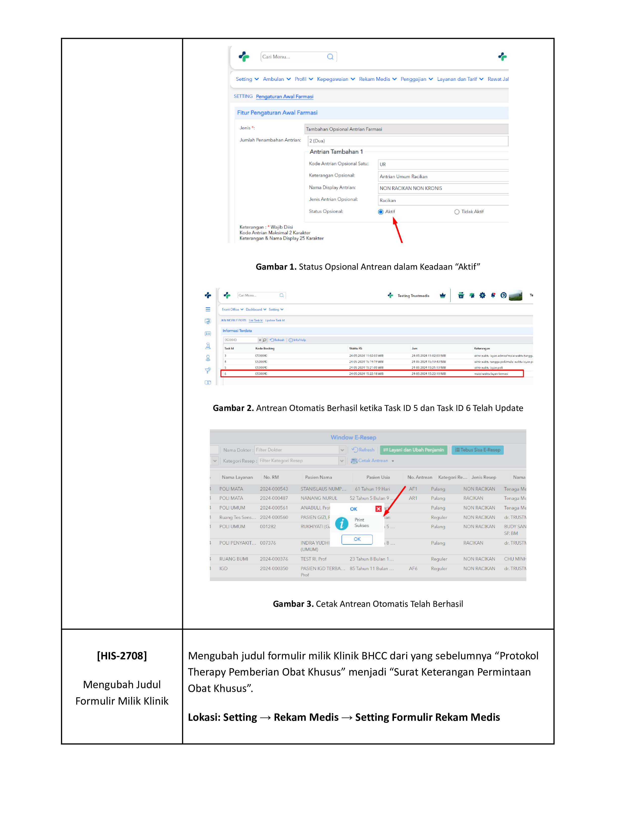Screen dimensions: 644x834
Task: Expand the Penggajian menu dropdown
Action: [x=417, y=79]
